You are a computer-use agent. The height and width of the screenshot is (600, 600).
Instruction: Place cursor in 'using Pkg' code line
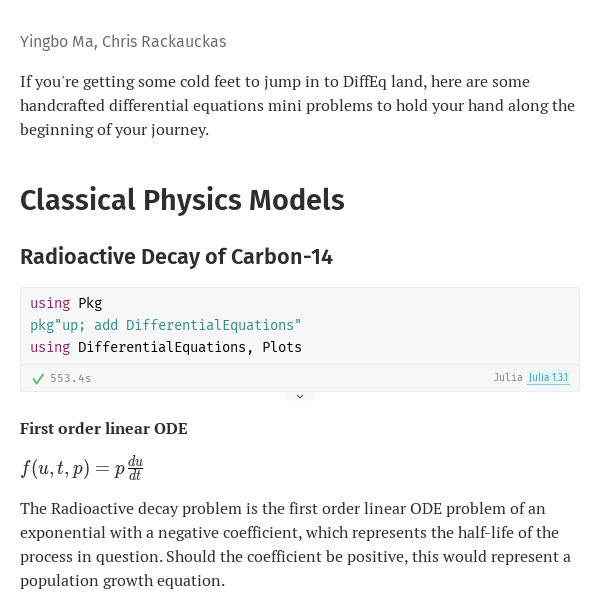(66, 303)
